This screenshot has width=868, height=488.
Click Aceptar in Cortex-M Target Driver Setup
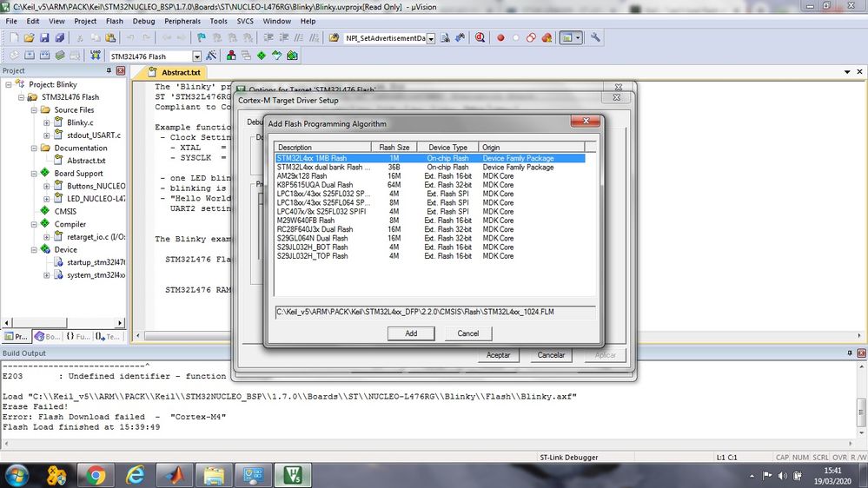pyautogui.click(x=498, y=355)
